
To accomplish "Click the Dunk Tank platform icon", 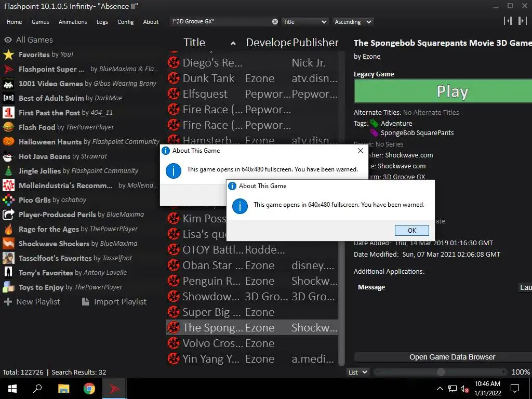I will (174, 78).
